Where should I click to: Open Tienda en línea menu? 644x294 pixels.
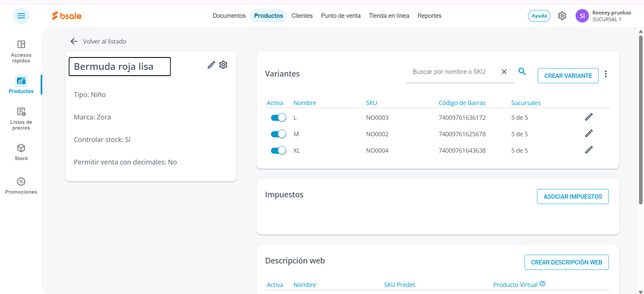(x=389, y=16)
